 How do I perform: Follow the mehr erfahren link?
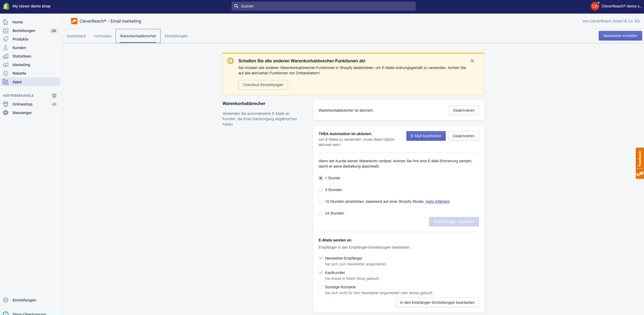(x=437, y=201)
